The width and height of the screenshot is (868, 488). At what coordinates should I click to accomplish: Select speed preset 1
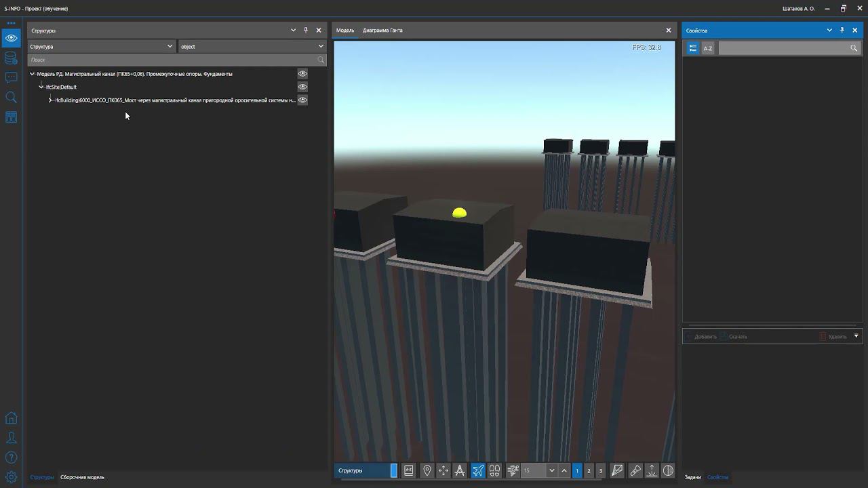(577, 470)
